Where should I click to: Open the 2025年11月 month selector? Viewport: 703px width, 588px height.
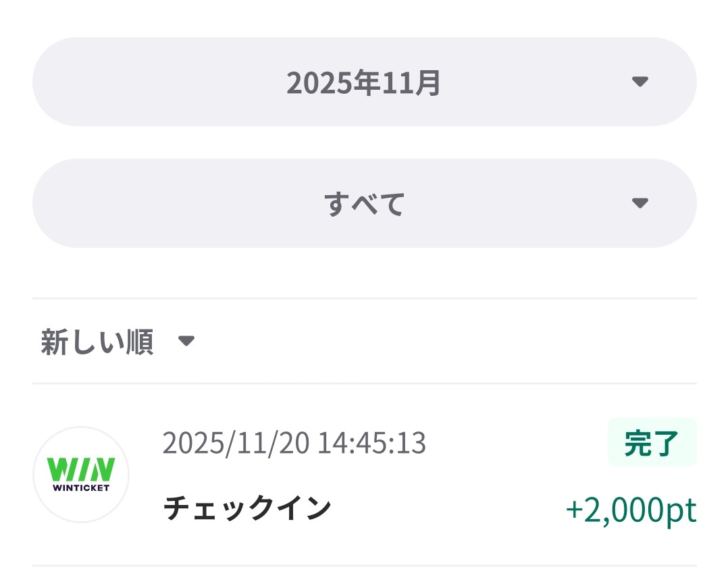[363, 82]
